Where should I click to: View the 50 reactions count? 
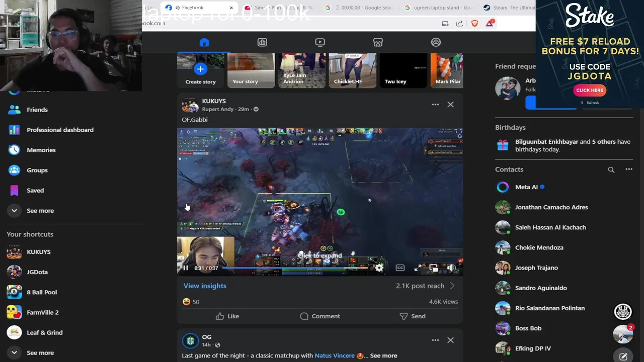coord(196,302)
